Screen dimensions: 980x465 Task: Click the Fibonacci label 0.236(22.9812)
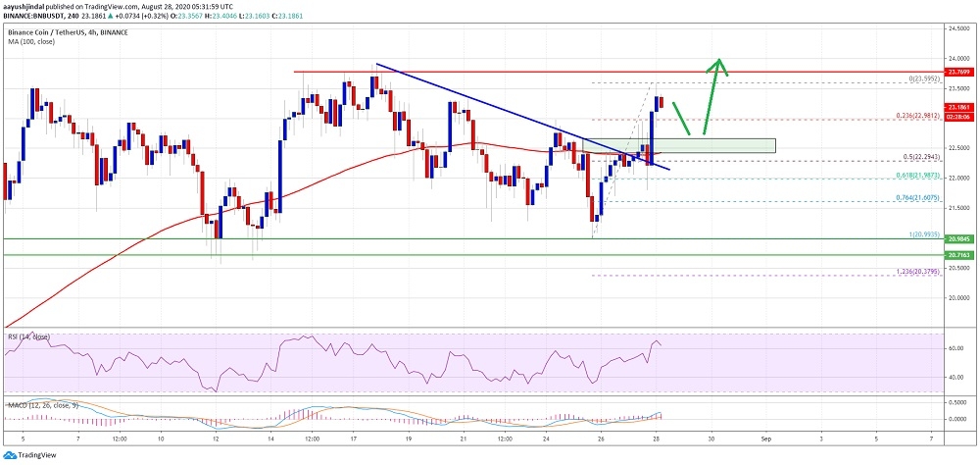[919, 115]
